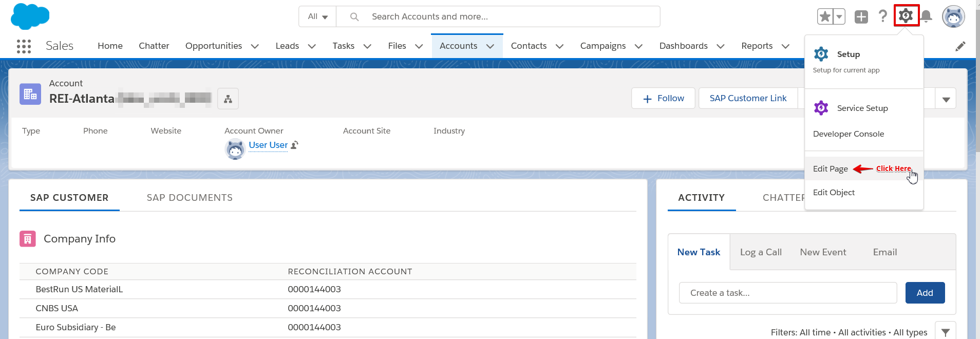Expand the Opportunities tab chevron

tap(255, 46)
